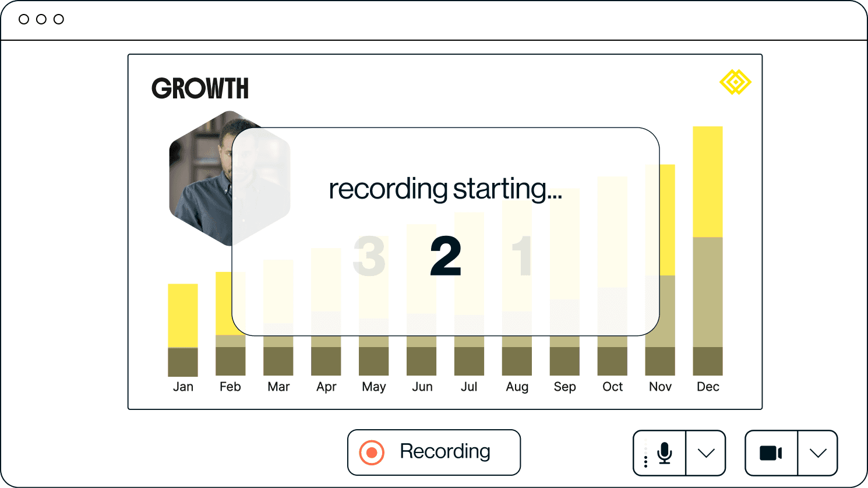
Task: Click the December bar in chart
Action: pyautogui.click(x=707, y=250)
